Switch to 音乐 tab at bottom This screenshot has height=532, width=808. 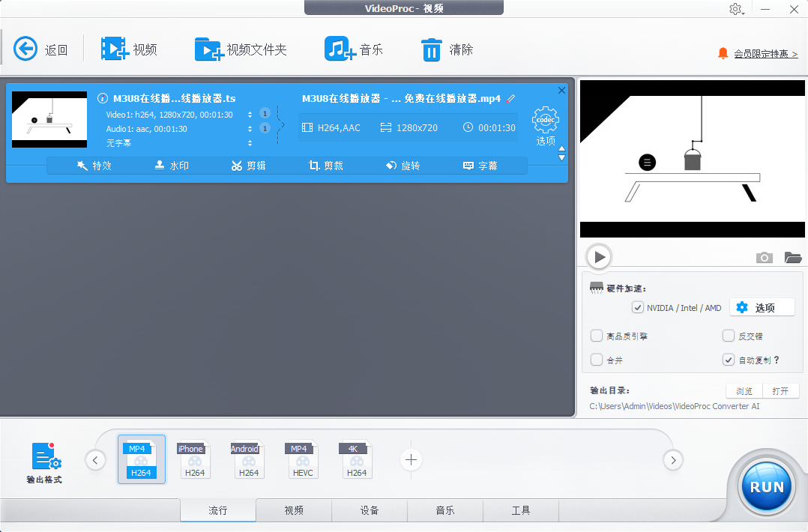pyautogui.click(x=445, y=510)
